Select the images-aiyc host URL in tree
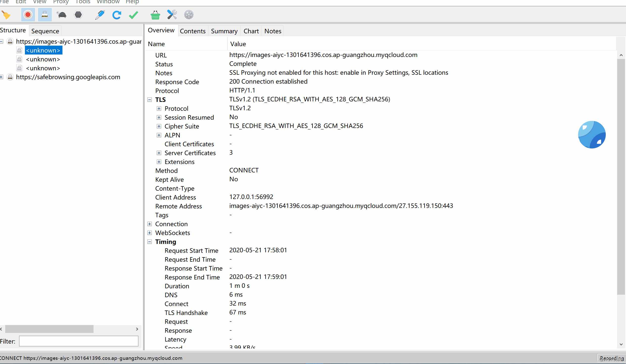Image resolution: width=626 pixels, height=364 pixels. pyautogui.click(x=79, y=41)
